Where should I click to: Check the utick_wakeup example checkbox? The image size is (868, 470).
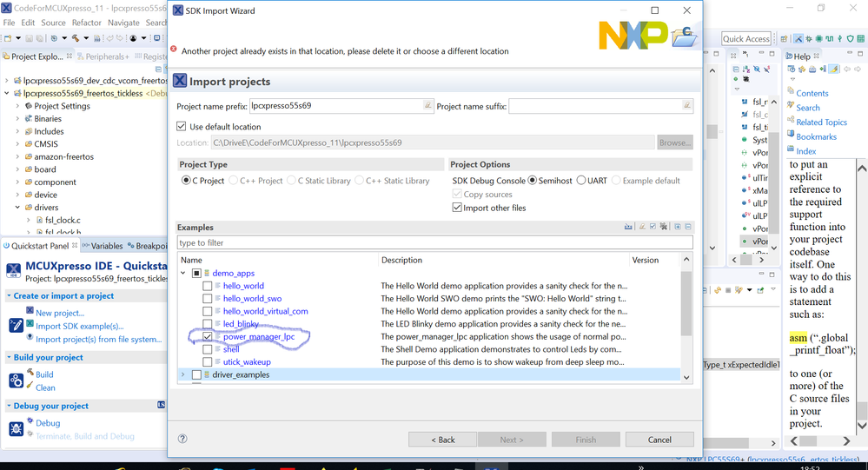click(207, 362)
